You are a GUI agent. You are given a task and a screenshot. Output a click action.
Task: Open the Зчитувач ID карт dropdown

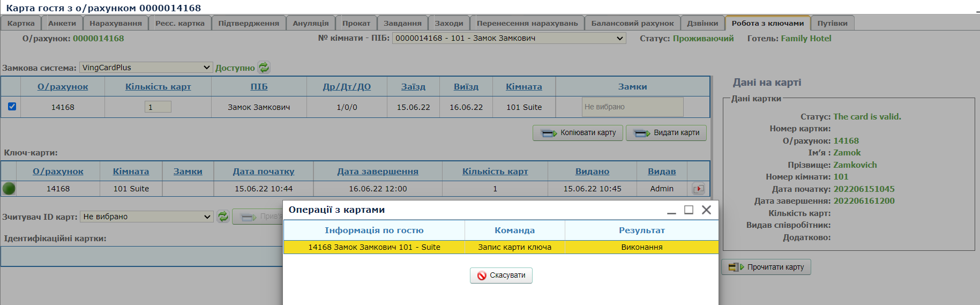pyautogui.click(x=147, y=217)
